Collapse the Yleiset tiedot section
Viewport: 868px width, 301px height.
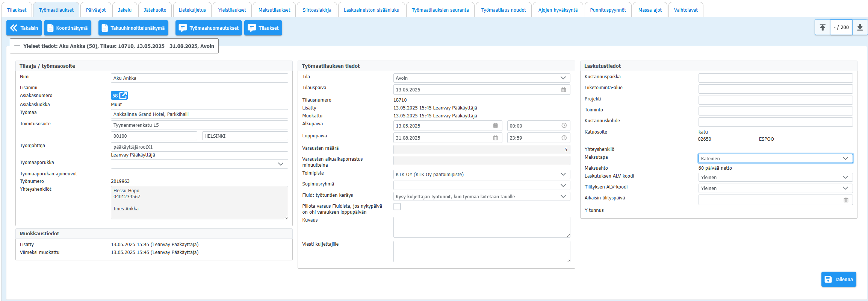point(17,46)
